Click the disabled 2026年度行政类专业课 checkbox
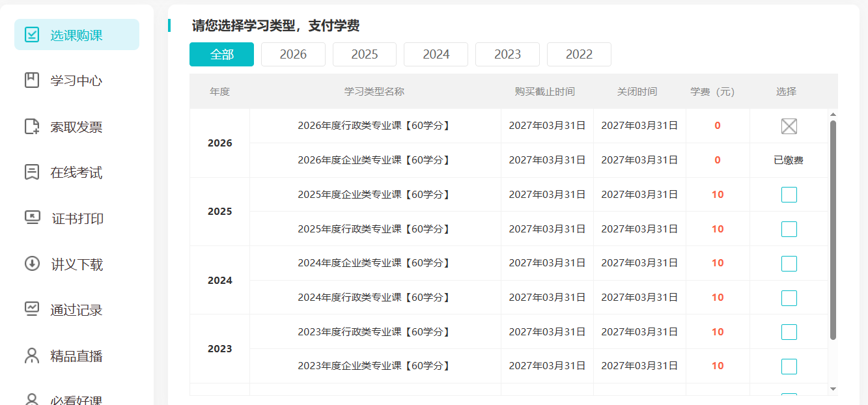868x405 pixels. [789, 126]
